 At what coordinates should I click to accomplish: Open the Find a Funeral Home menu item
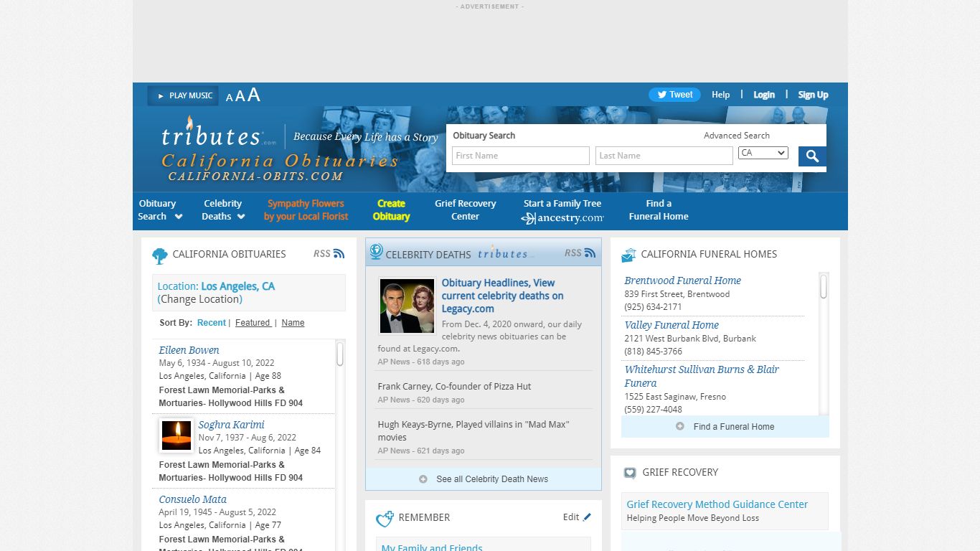pos(659,210)
